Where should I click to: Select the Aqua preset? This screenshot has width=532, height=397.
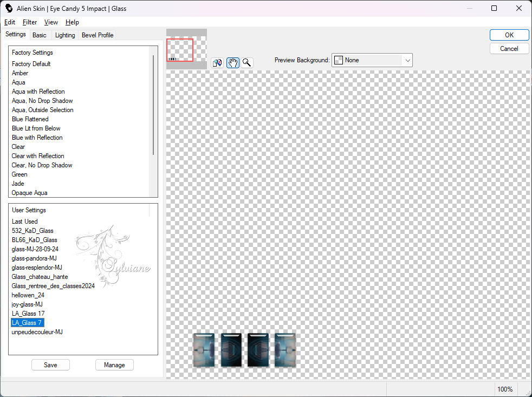tap(18, 82)
